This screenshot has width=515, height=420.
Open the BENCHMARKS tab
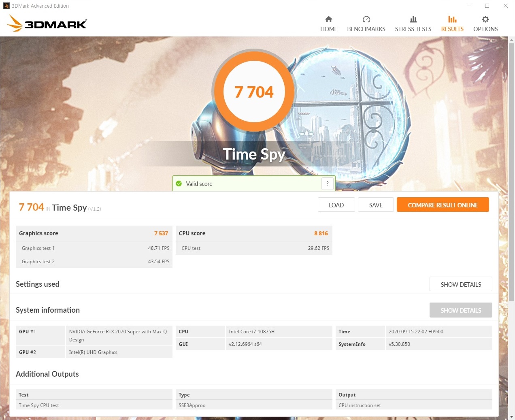pyautogui.click(x=366, y=24)
